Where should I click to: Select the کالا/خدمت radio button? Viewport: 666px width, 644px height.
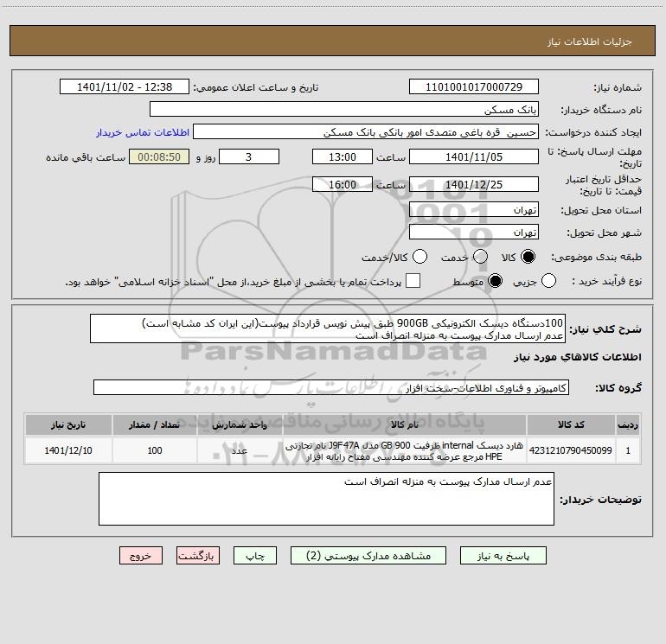419,257
